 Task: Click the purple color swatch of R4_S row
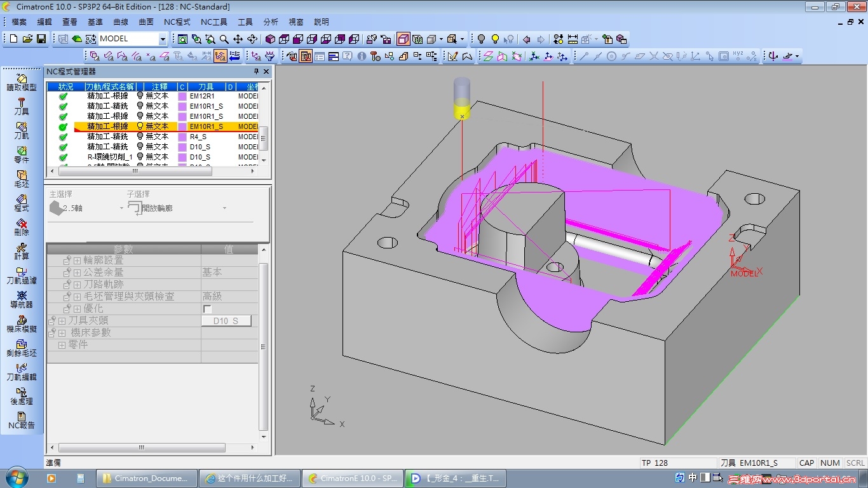coord(182,137)
